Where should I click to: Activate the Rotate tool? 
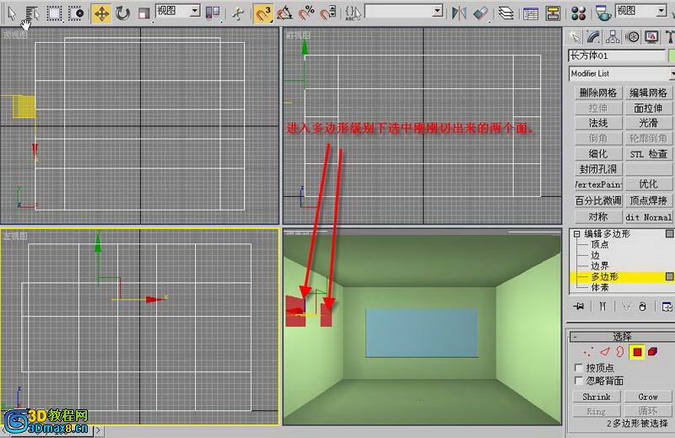click(123, 13)
